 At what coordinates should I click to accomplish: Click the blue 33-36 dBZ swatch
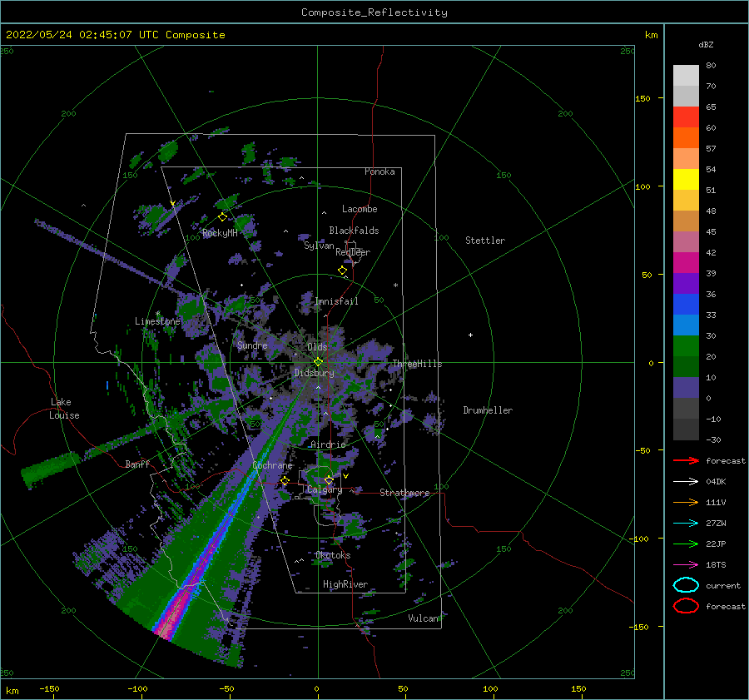(x=686, y=305)
